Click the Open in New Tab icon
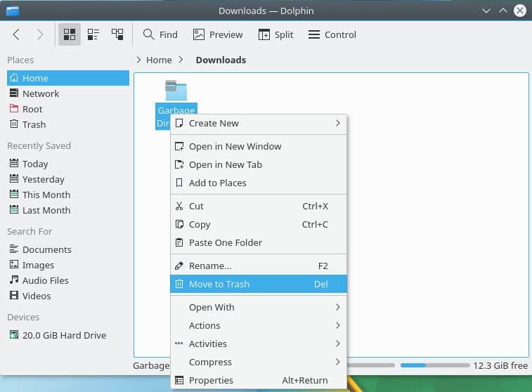Viewport: 532px width, 392px height. 179,164
